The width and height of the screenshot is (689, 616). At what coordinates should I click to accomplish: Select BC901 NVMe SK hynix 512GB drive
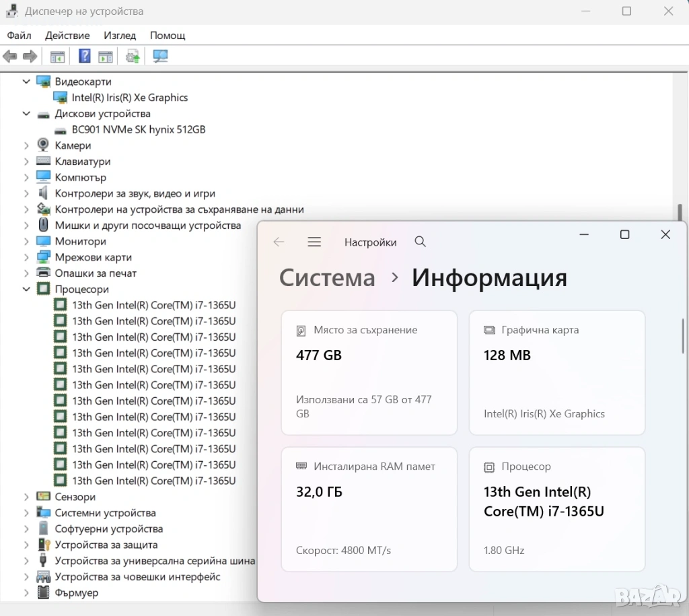[138, 129]
